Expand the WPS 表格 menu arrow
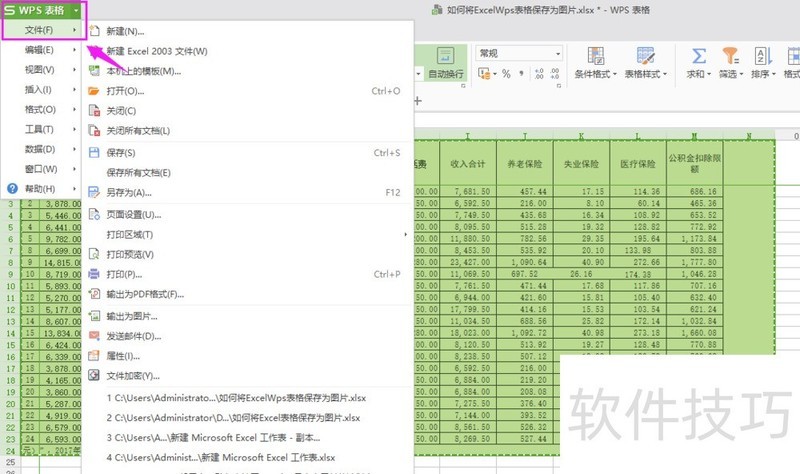 pyautogui.click(x=77, y=10)
